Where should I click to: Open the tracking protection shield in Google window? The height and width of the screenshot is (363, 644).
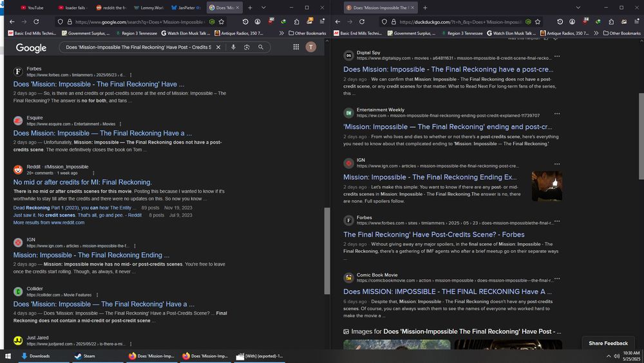click(61, 22)
